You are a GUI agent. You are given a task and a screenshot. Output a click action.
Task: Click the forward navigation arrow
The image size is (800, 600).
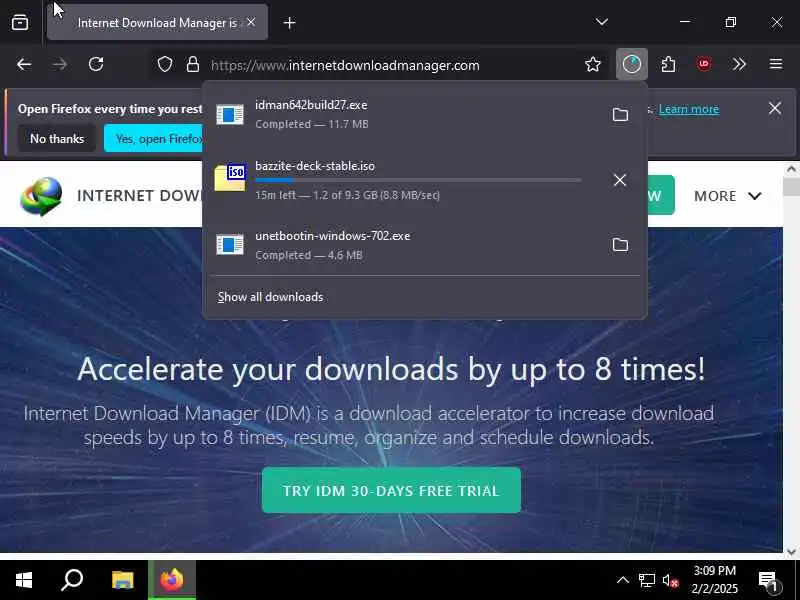tap(60, 64)
